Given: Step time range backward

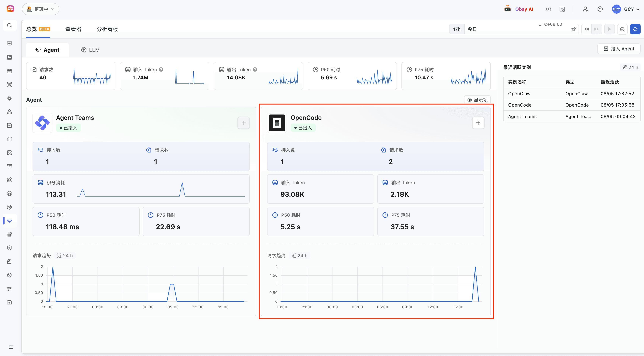Looking at the screenshot, I should pos(586,29).
